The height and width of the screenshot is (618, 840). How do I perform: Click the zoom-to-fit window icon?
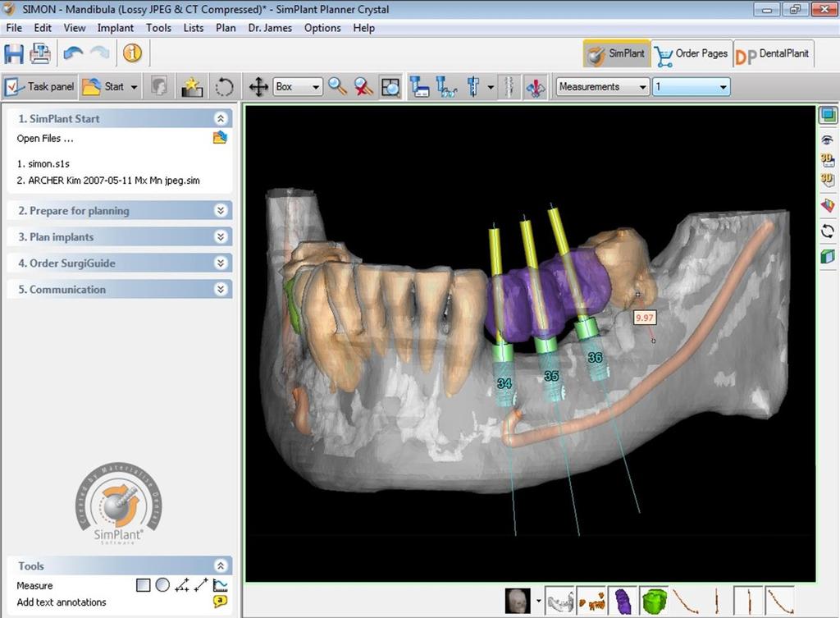390,86
